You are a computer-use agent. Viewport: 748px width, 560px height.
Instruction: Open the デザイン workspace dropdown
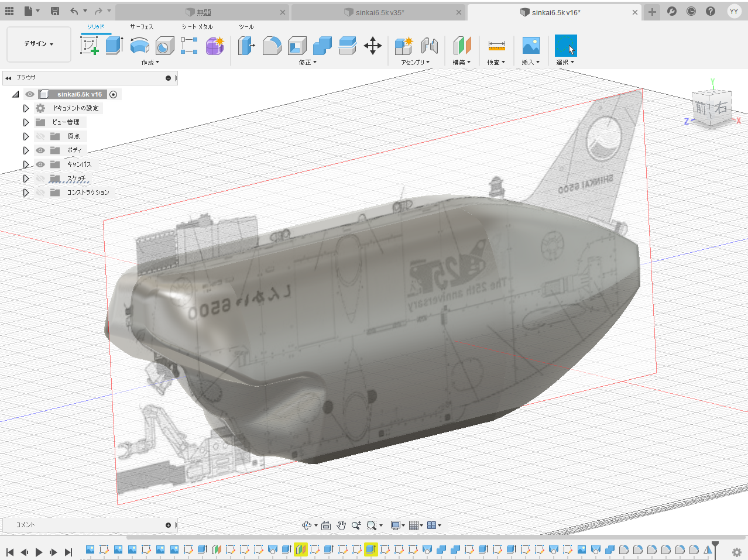point(39,44)
